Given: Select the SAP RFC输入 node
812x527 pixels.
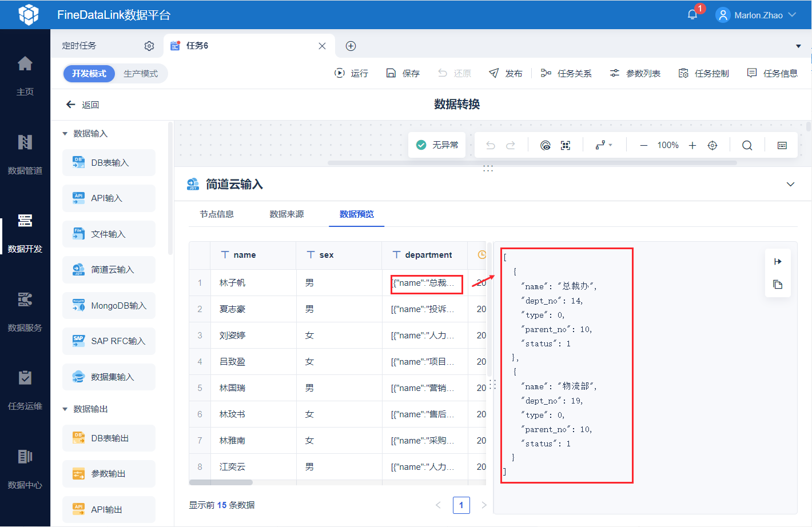Looking at the screenshot, I should point(109,341).
